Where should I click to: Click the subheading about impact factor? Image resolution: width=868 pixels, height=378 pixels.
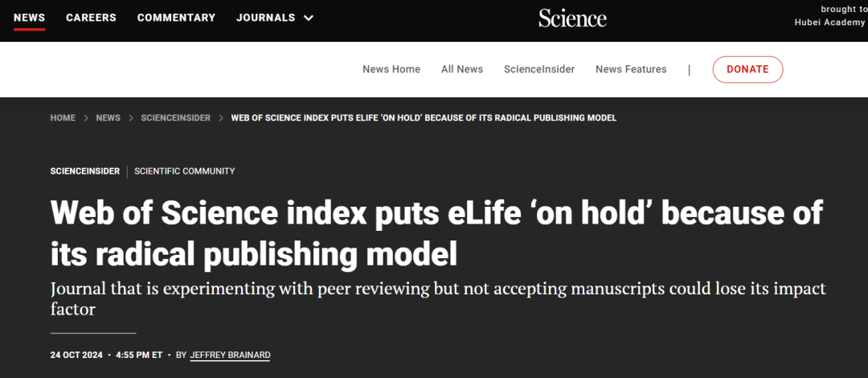[x=438, y=298]
